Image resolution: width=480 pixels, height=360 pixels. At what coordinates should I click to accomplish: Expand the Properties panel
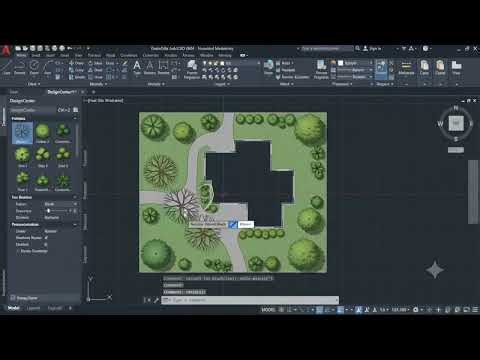[342, 84]
